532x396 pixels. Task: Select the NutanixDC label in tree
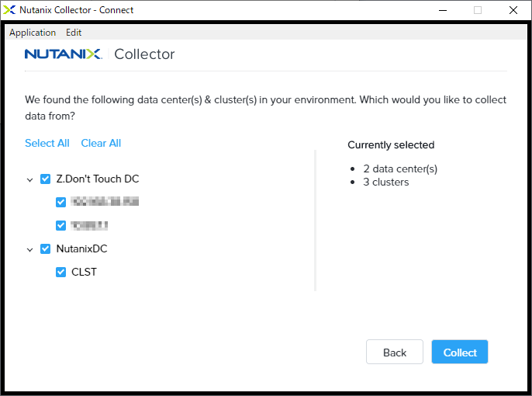point(81,249)
